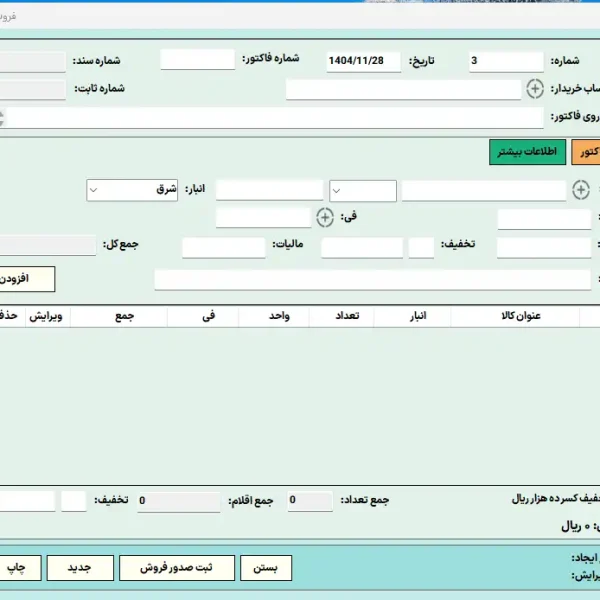Click the ویرایش column header

(x=48, y=316)
